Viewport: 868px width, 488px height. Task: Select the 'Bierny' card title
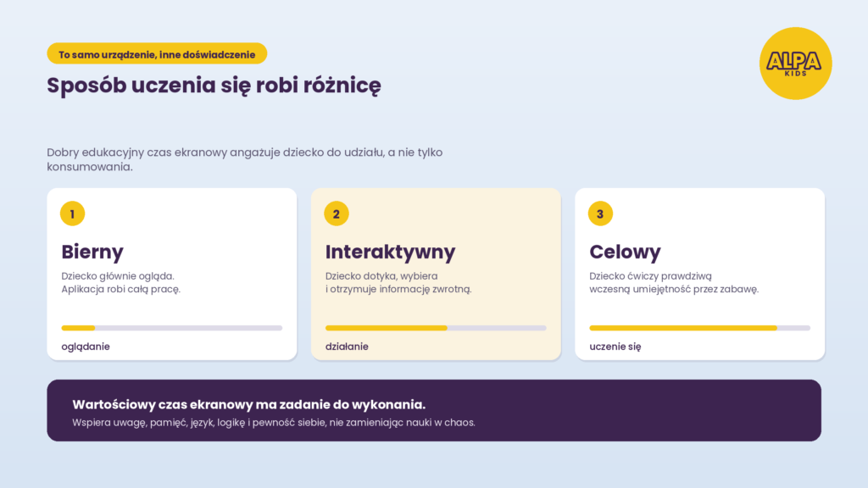pyautogui.click(x=92, y=252)
